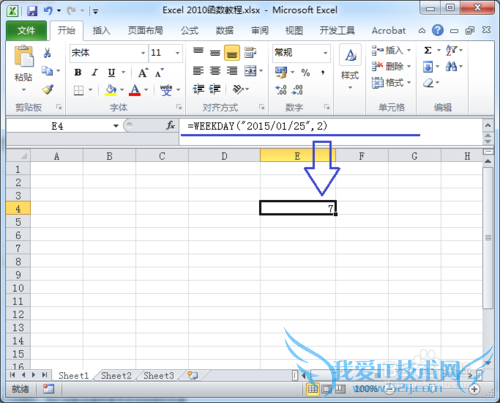Select row header 10
The width and height of the screenshot is (500, 403).
click(18, 288)
